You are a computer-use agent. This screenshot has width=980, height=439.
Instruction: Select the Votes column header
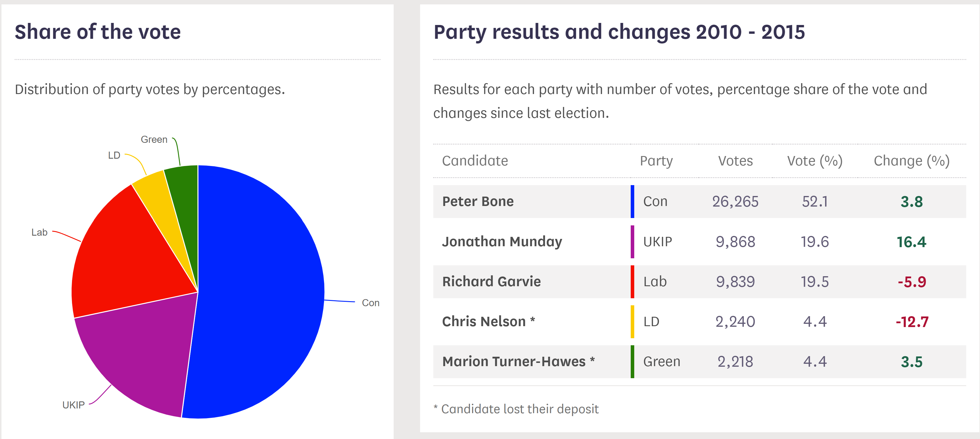pos(735,161)
